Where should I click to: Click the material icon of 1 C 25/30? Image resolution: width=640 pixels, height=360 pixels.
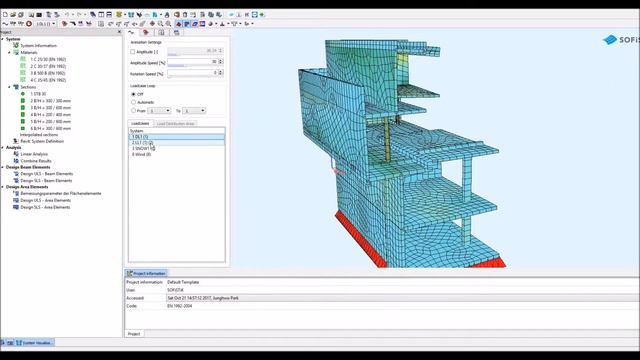click(x=23, y=59)
